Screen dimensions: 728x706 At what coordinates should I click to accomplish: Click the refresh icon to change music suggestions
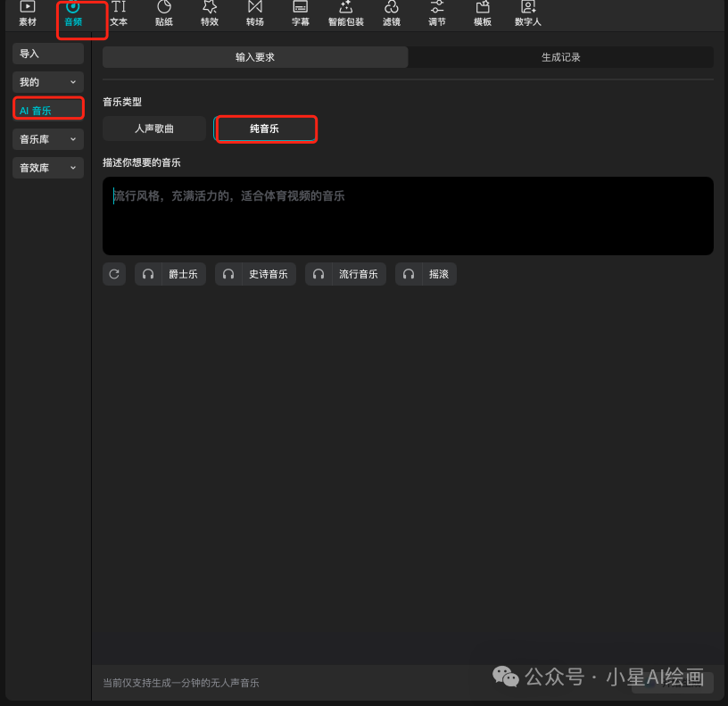point(114,274)
